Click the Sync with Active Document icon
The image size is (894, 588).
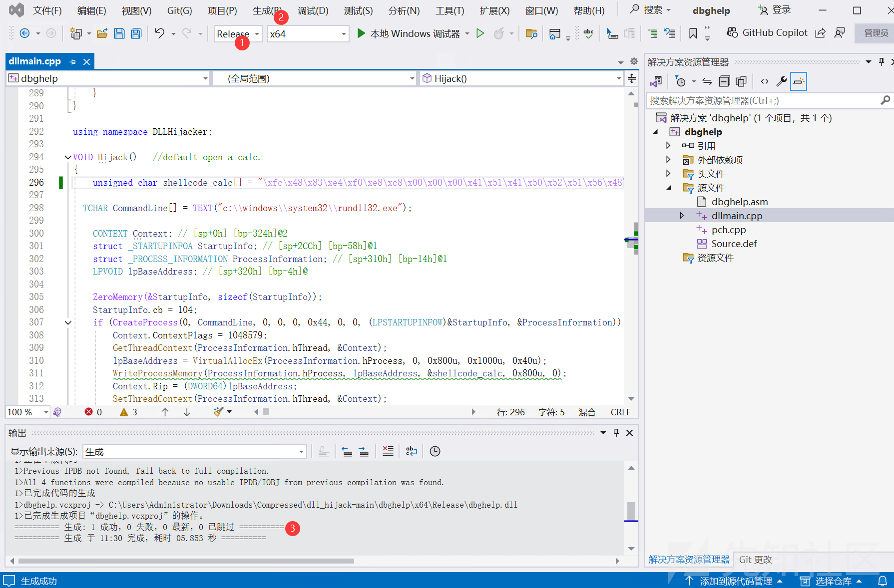tap(707, 81)
